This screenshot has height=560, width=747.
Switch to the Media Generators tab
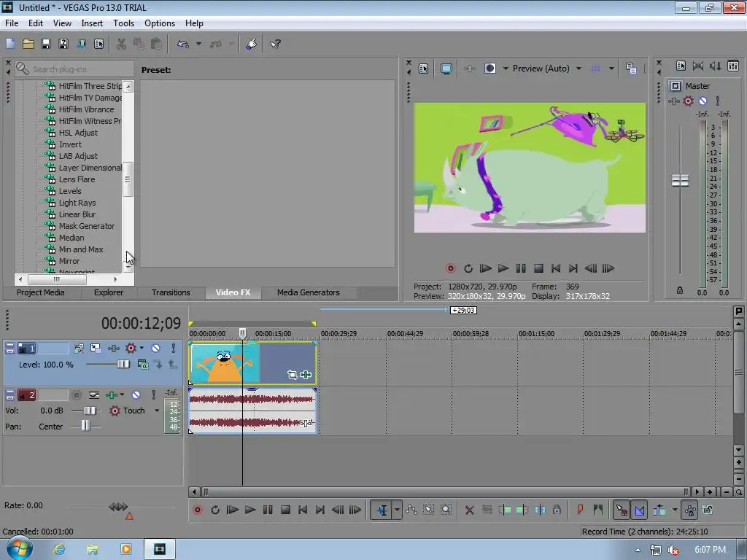point(309,292)
